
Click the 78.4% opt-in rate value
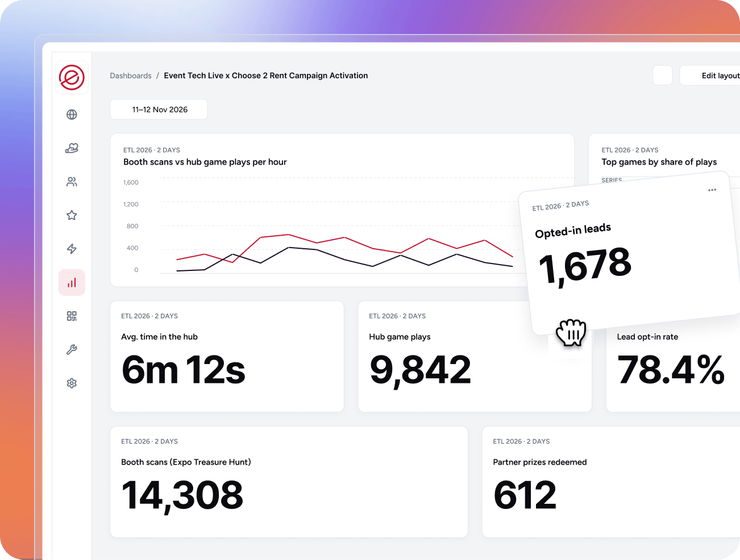pyautogui.click(x=671, y=370)
